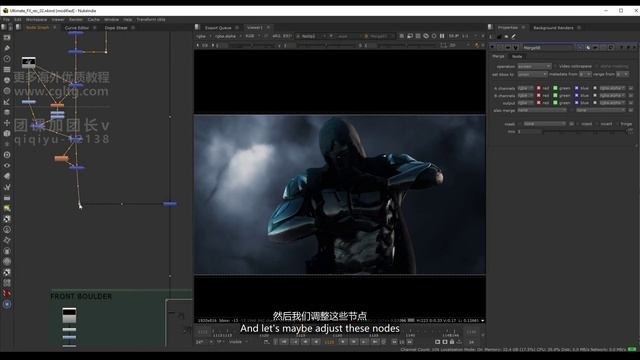Select the FRONT BOULDER backdrop label
640x360 pixels.
click(x=81, y=296)
